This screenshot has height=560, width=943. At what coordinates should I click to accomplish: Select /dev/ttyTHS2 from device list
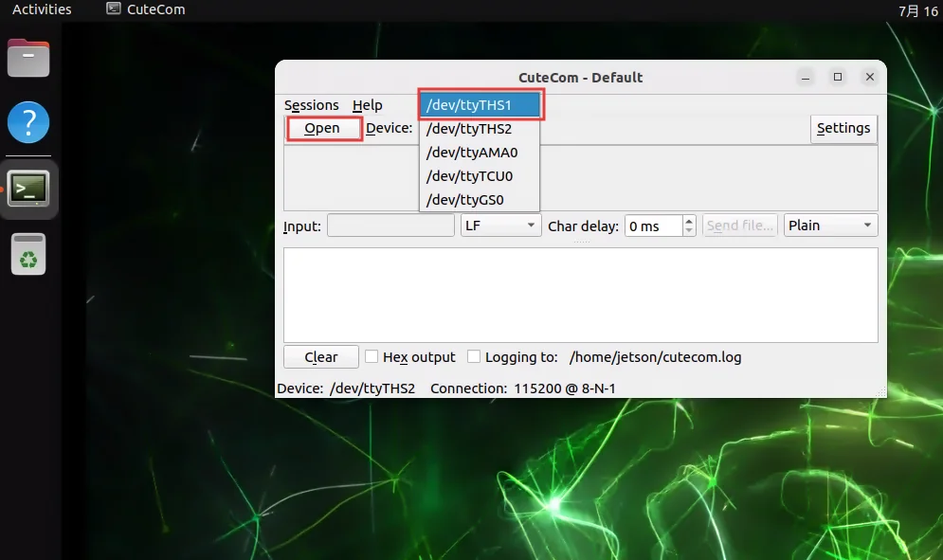click(480, 129)
